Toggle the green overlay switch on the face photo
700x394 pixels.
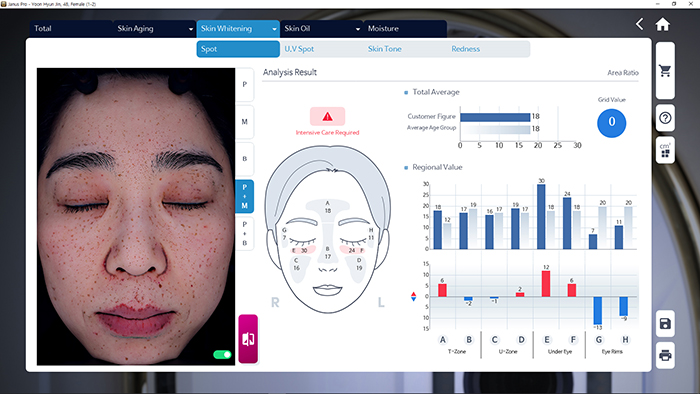[222, 354]
